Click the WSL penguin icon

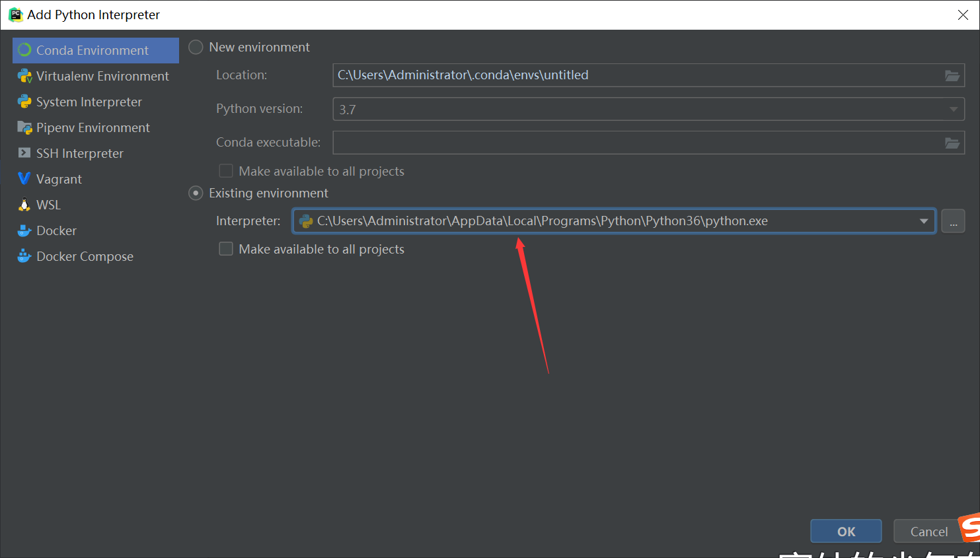coord(24,205)
